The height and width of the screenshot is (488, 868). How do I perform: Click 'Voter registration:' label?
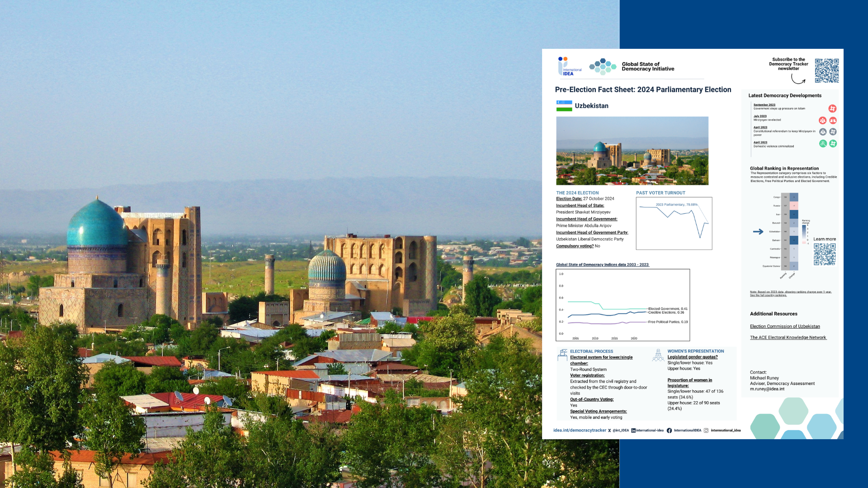click(587, 375)
